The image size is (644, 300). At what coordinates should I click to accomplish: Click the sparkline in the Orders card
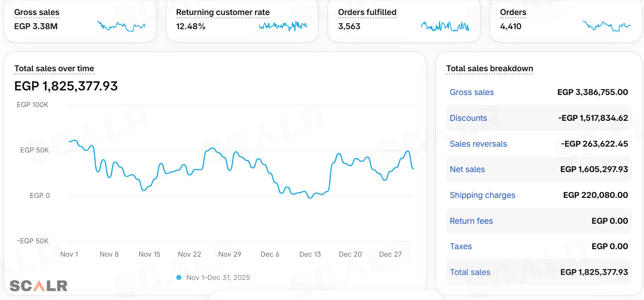point(606,26)
